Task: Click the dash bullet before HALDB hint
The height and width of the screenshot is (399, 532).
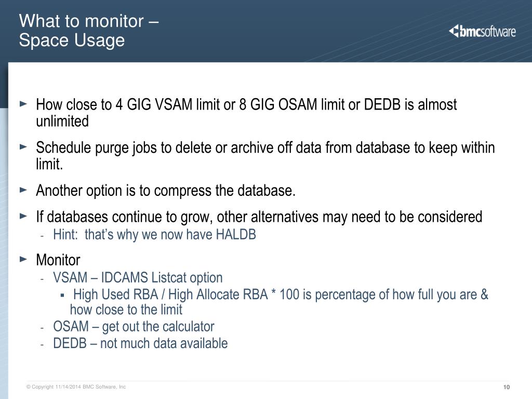Action: point(42,235)
